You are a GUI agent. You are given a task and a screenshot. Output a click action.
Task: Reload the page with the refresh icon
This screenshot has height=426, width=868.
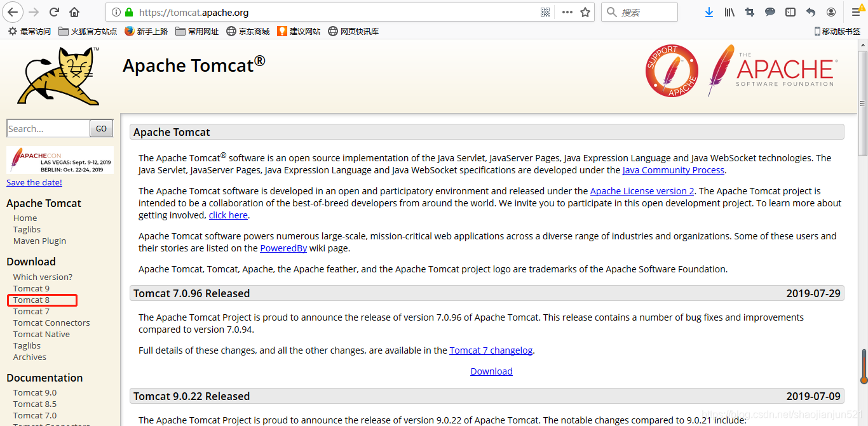54,12
